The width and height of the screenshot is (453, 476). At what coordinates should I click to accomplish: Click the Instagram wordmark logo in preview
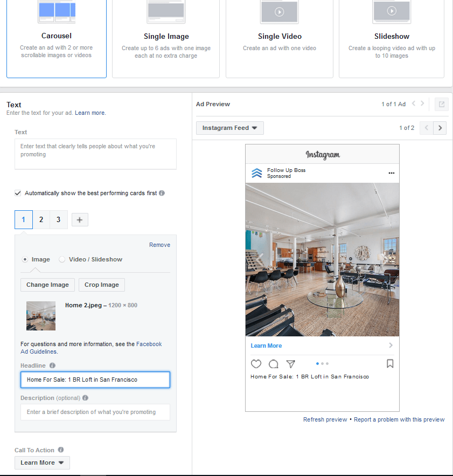coord(323,155)
